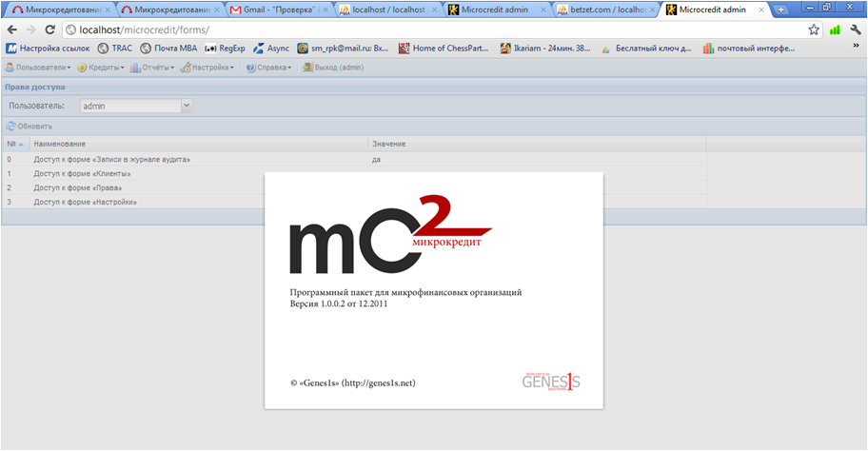
Task: Bookmark page using star icon
Action: [813, 29]
